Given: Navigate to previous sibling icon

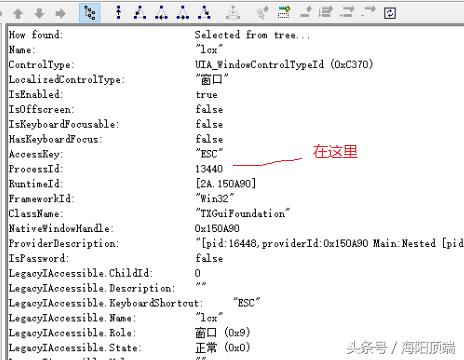Looking at the screenshot, I should 161,13.
